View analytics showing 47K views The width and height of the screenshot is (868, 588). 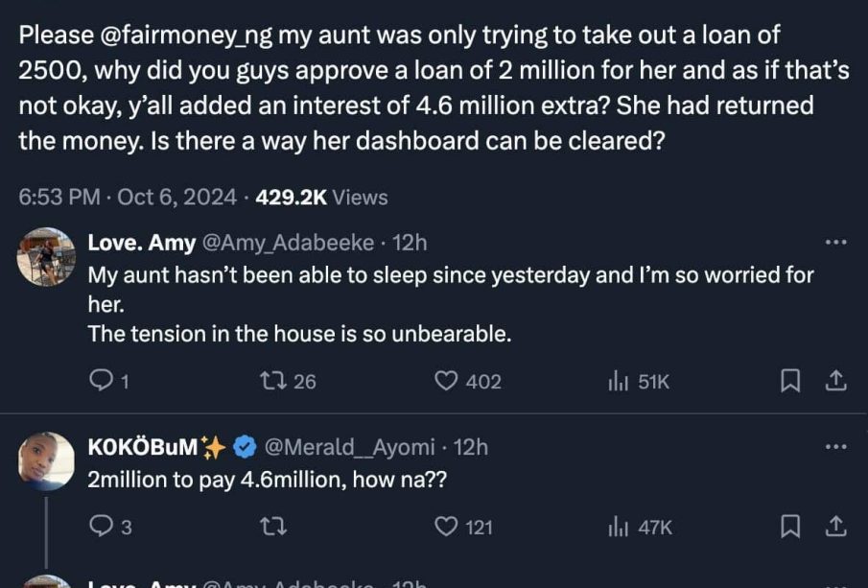(618, 526)
